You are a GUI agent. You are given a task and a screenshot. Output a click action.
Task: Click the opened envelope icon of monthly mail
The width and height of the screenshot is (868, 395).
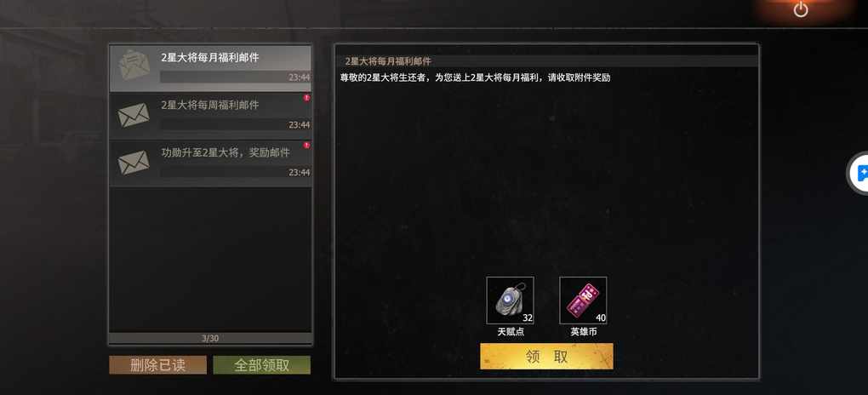134,65
